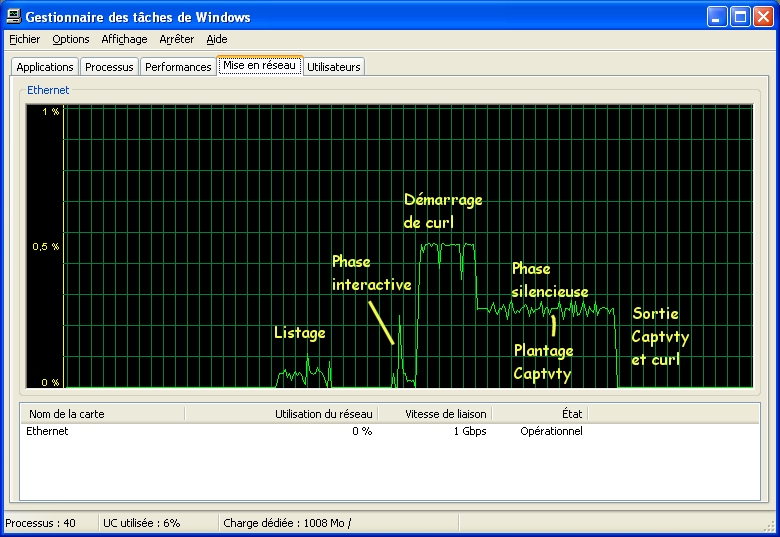The height and width of the screenshot is (537, 780).
Task: Click the Task Manager title bar icon
Action: pyautogui.click(x=14, y=17)
